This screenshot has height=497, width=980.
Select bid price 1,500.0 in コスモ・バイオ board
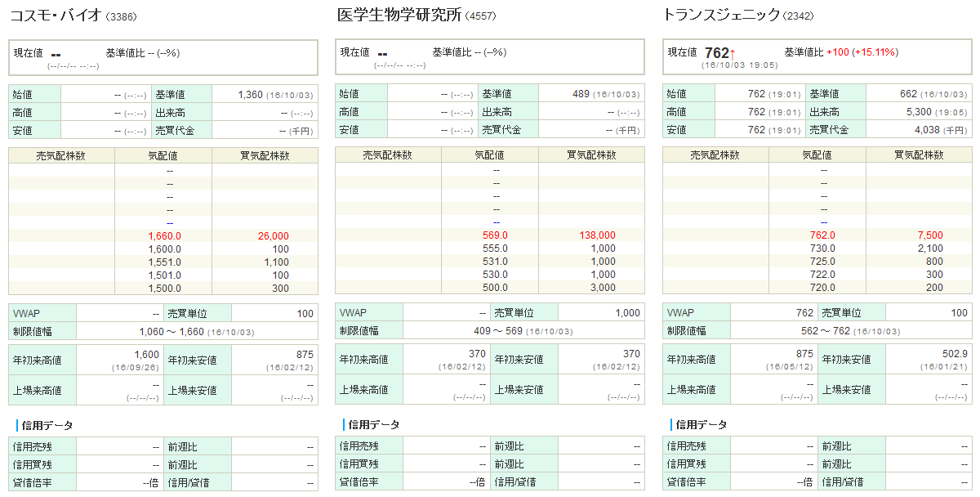click(x=164, y=289)
